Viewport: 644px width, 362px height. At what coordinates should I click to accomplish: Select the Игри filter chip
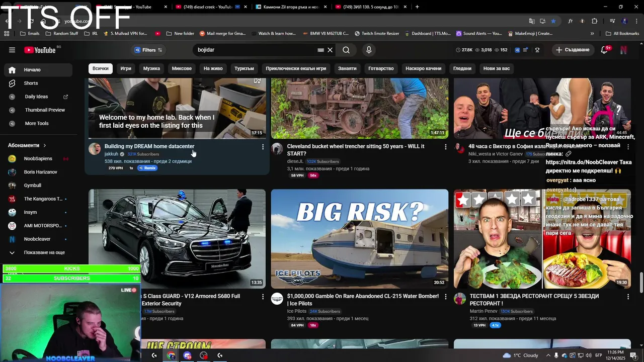coord(126,68)
